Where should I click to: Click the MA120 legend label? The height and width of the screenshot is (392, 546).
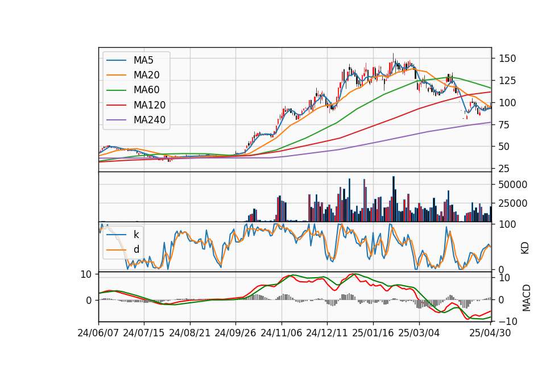click(x=150, y=105)
